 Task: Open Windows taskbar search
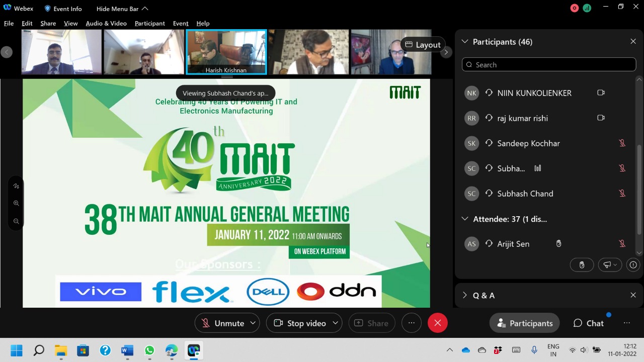[x=39, y=350]
